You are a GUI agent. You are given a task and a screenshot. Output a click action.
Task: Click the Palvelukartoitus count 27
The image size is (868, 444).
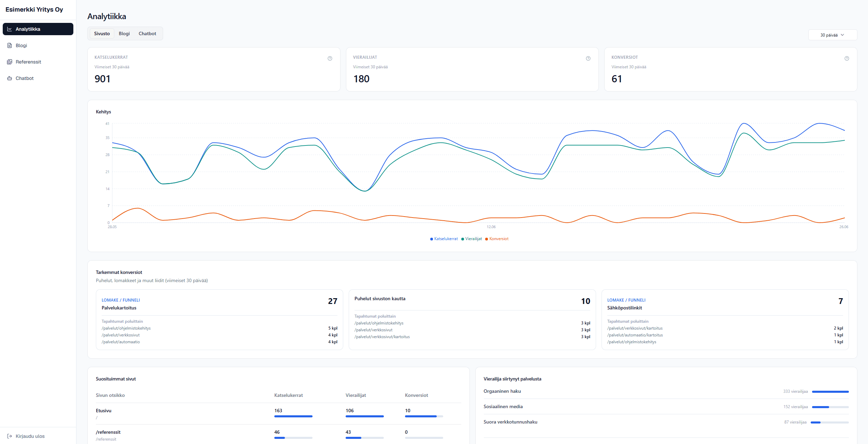point(333,301)
